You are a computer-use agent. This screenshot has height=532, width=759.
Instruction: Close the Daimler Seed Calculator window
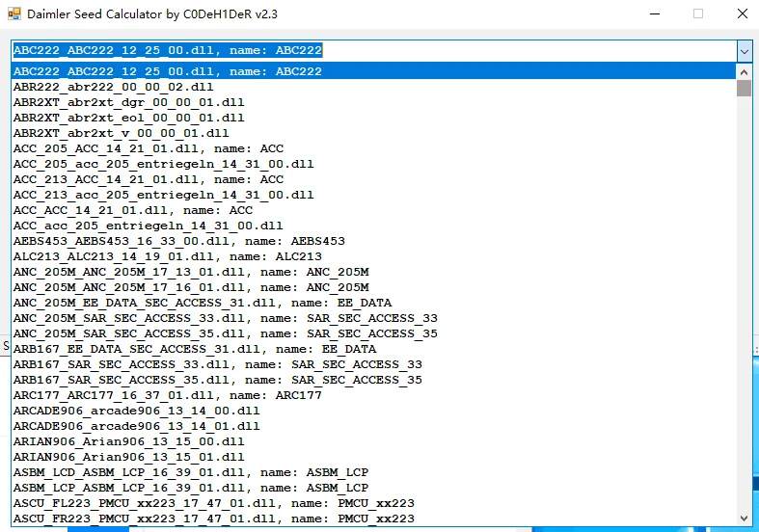[x=743, y=13]
